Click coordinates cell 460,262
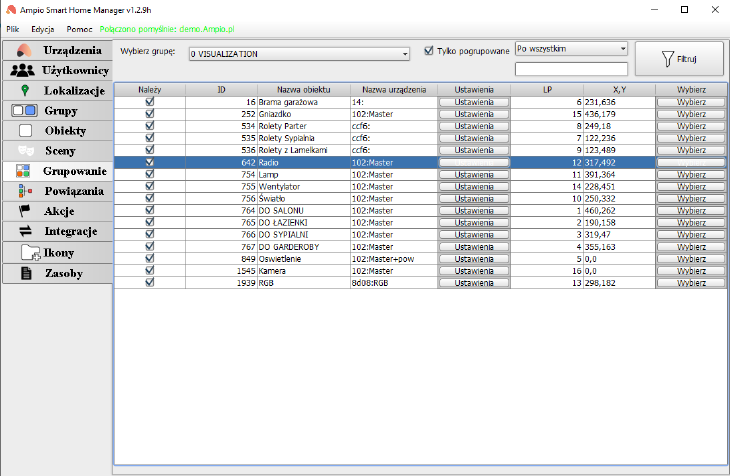This screenshot has height=476, width=730. [619, 211]
